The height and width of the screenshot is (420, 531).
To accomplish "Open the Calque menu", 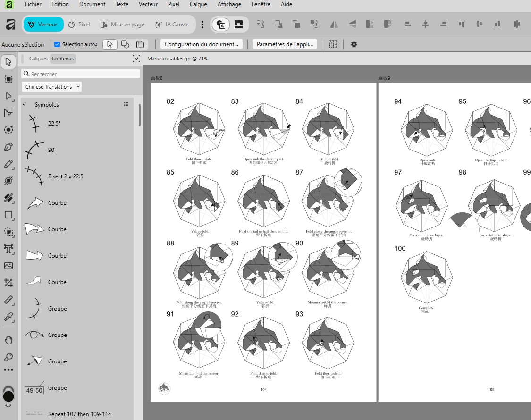I will pos(198,4).
